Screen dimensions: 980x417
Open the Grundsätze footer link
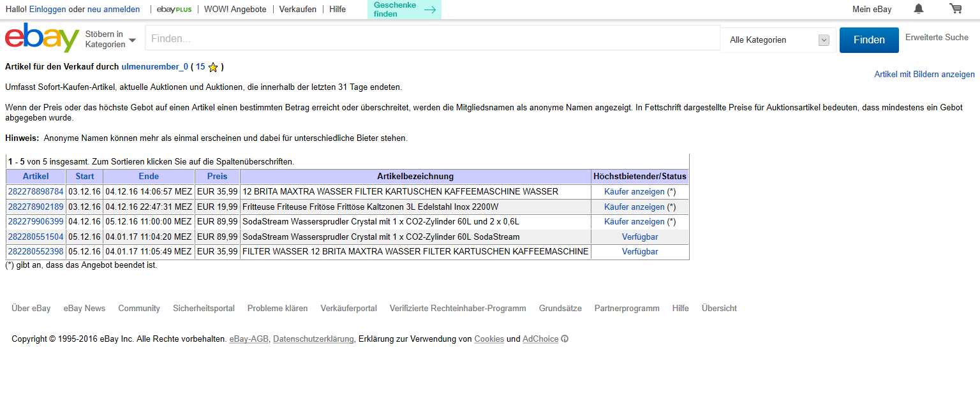coord(560,309)
